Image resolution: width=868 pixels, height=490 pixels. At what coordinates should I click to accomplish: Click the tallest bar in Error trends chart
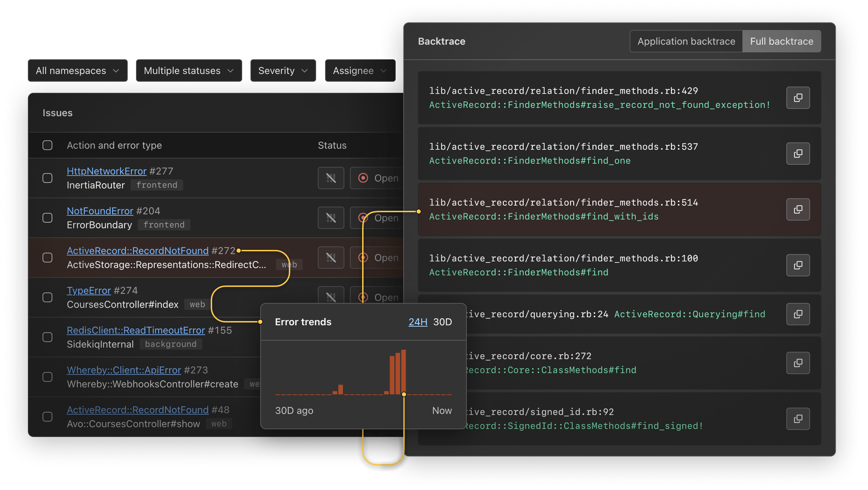(403, 372)
